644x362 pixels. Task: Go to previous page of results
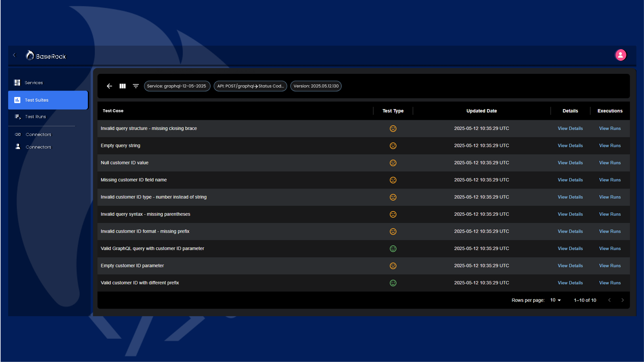(x=609, y=300)
